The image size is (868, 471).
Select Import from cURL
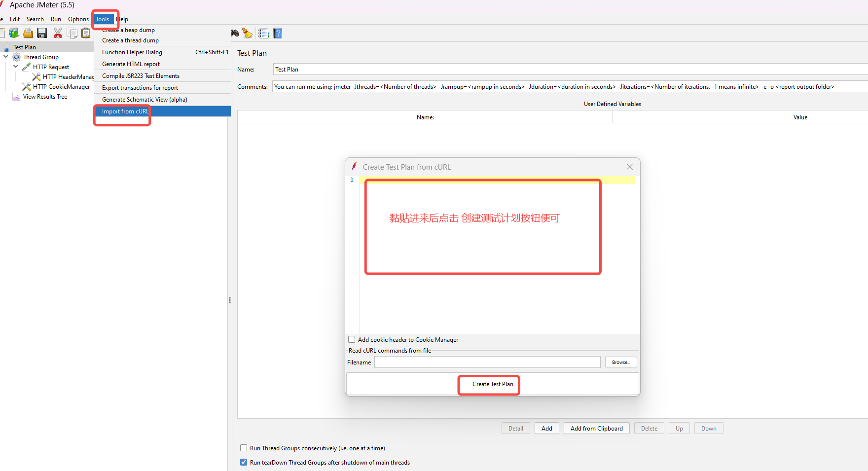(162, 111)
